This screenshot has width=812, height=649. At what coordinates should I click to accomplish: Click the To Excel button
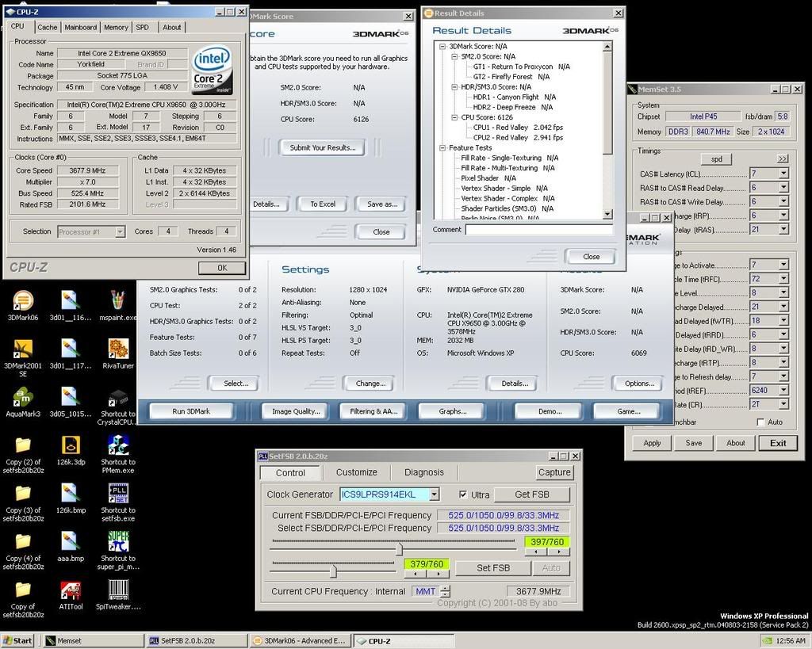[x=323, y=204]
